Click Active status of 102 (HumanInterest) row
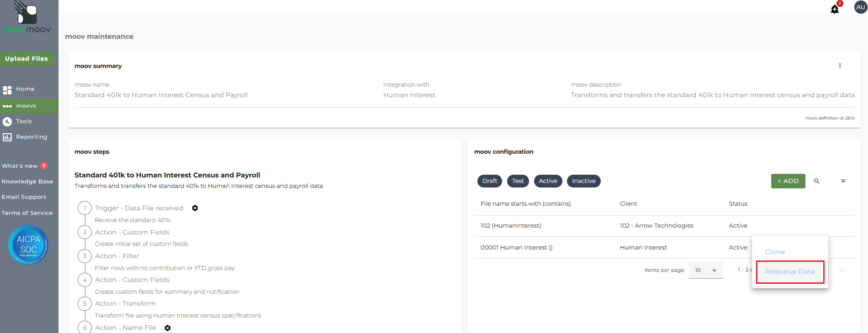The height and width of the screenshot is (333, 868). click(738, 226)
